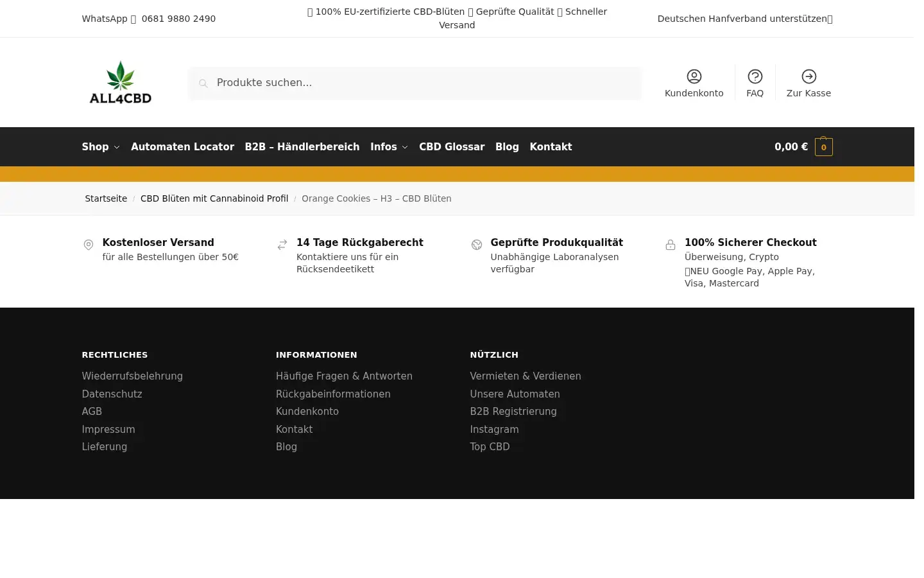Click the 0,00 € cart total
Viewport: 924px width, 578px height.
click(x=791, y=146)
